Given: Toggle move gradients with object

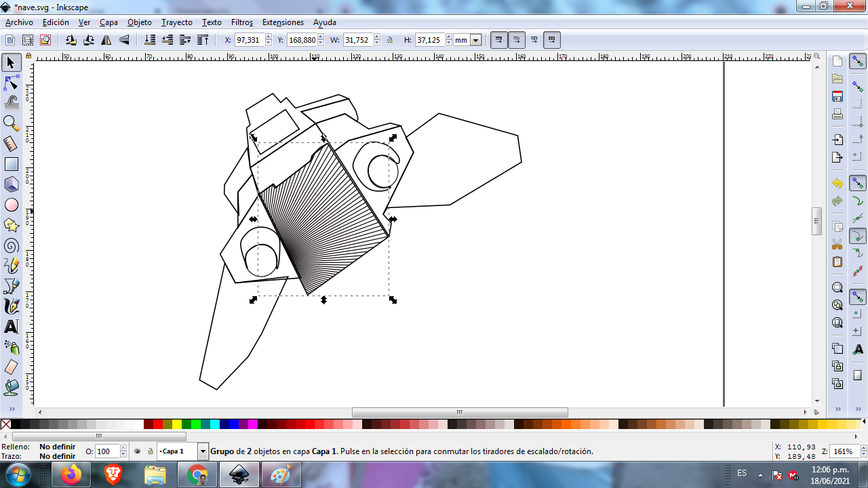Looking at the screenshot, I should coord(534,40).
